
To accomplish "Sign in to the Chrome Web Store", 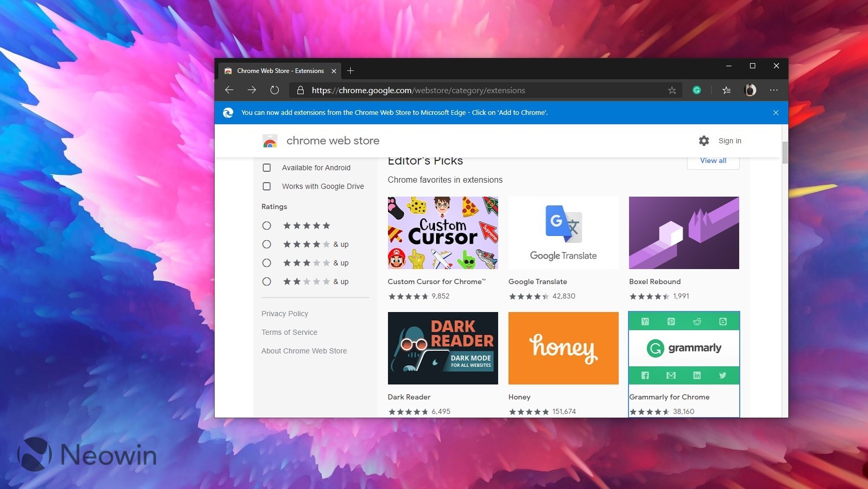I will click(729, 140).
